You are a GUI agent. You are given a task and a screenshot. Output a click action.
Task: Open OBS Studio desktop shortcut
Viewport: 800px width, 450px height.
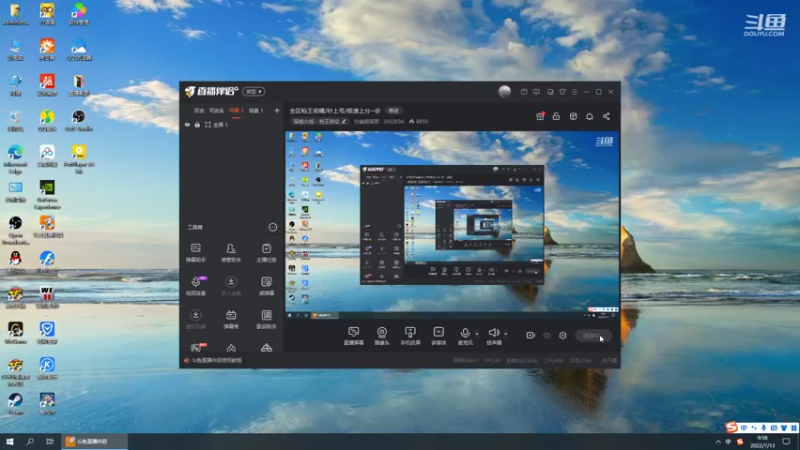click(79, 120)
